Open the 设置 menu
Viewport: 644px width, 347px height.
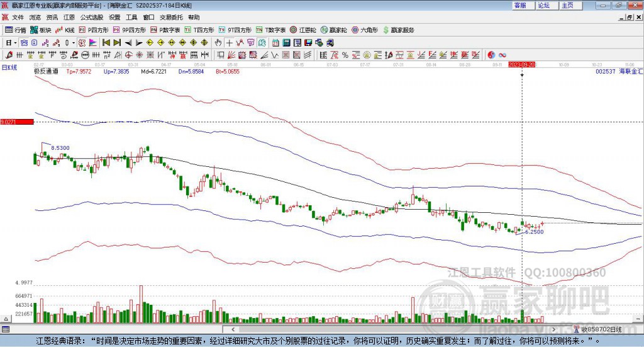coord(114,17)
